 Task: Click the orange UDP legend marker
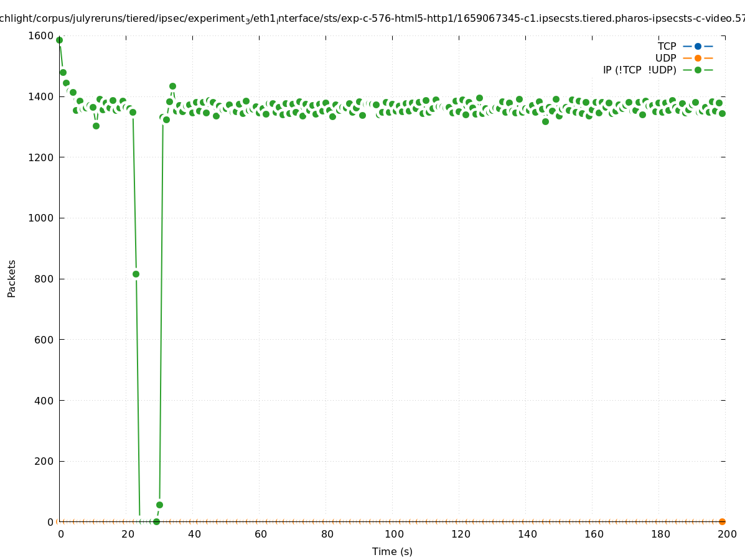pyautogui.click(x=698, y=58)
